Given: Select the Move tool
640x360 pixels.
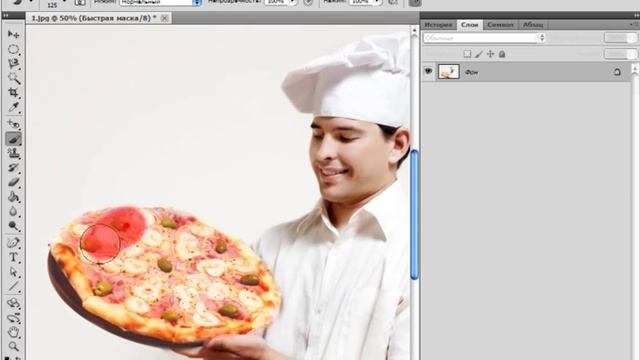Looking at the screenshot, I should tap(13, 34).
